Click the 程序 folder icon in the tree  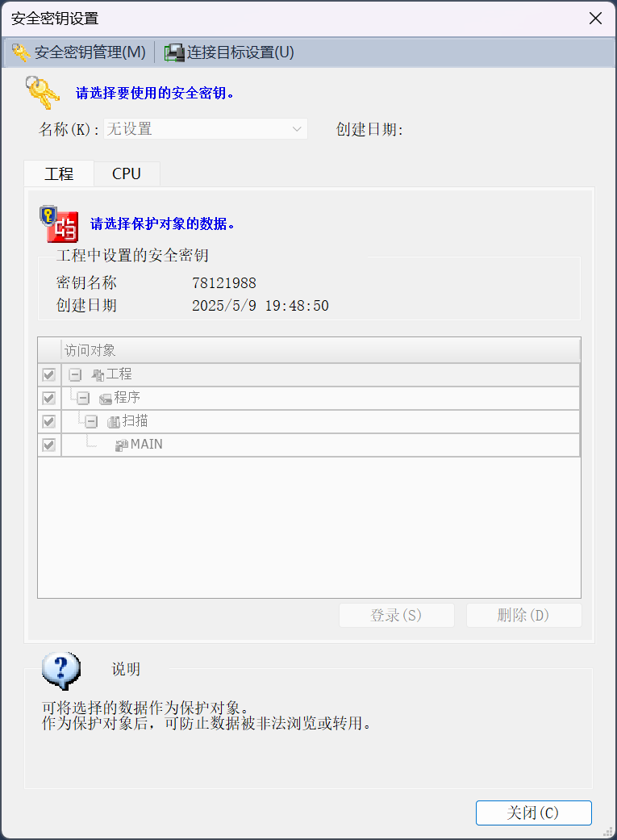tap(106, 399)
